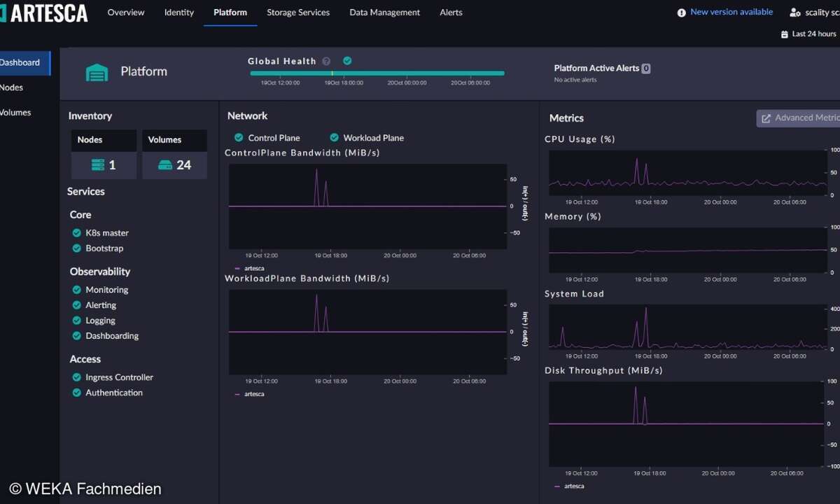Click the external link icon on Advanced Metrics
Viewport: 840px width, 504px height.
[x=766, y=118]
